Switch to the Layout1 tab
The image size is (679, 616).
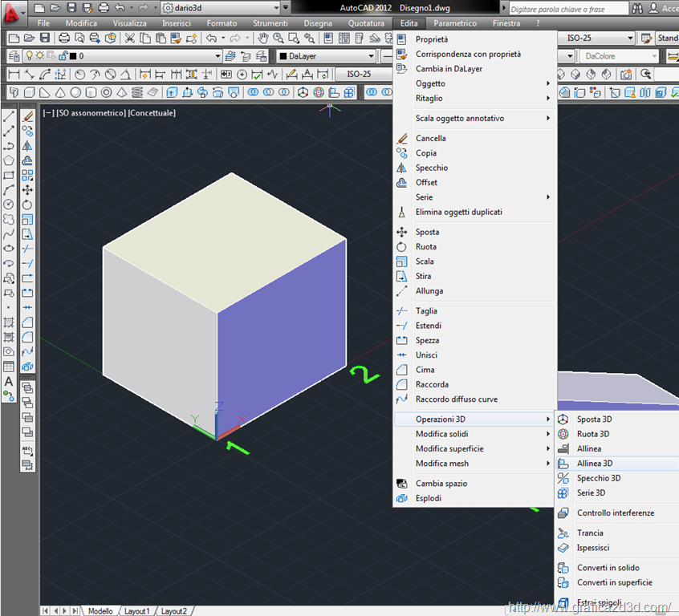(x=136, y=610)
